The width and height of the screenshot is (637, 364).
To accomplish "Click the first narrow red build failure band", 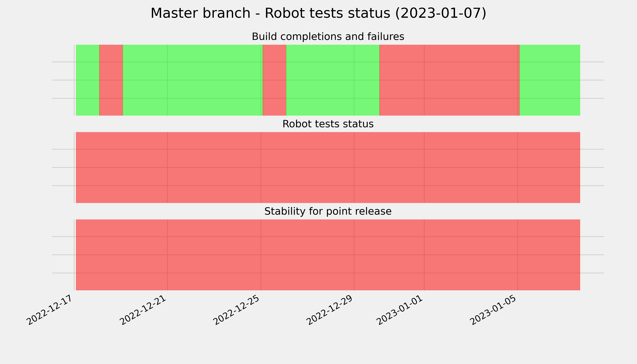I will [111, 80].
